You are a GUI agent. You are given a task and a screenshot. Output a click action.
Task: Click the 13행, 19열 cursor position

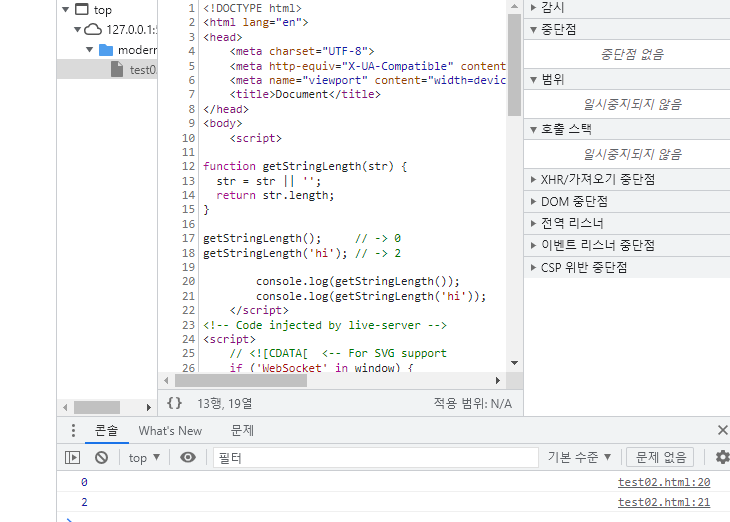point(225,403)
